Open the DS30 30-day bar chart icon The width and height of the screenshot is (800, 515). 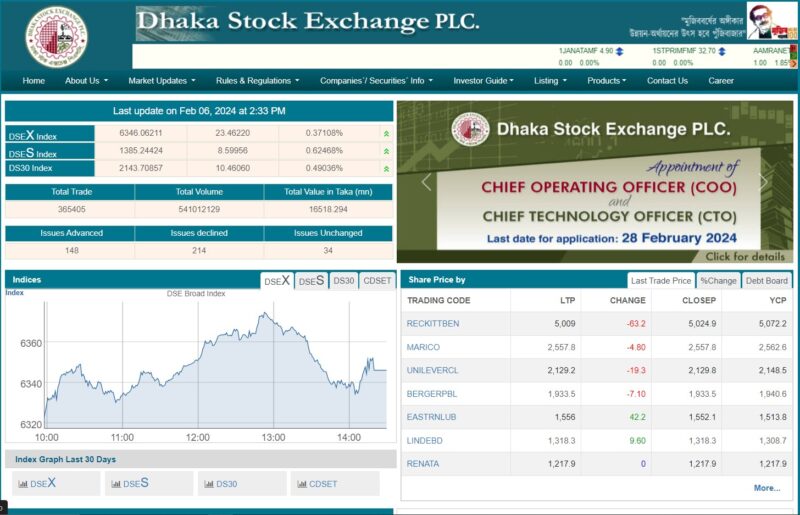209,484
